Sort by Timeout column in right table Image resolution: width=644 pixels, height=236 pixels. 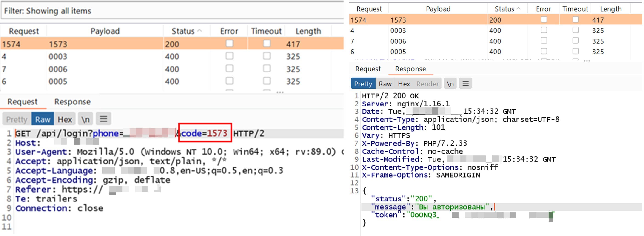[x=575, y=9]
